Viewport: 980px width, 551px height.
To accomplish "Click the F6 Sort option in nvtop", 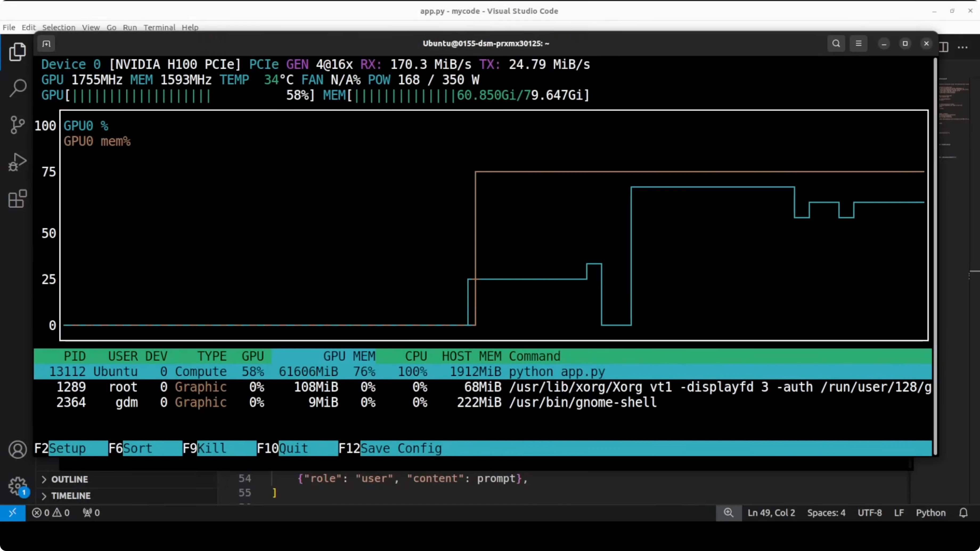I will point(137,448).
